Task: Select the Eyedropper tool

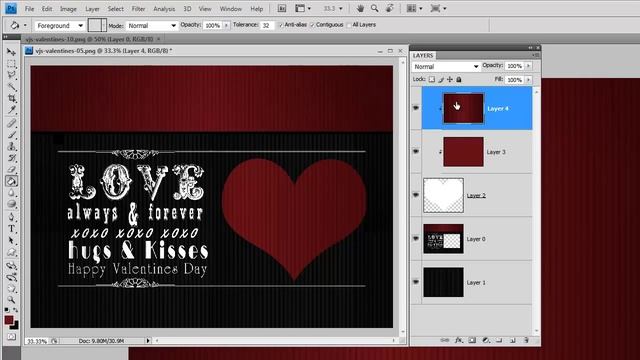Action: click(11, 110)
